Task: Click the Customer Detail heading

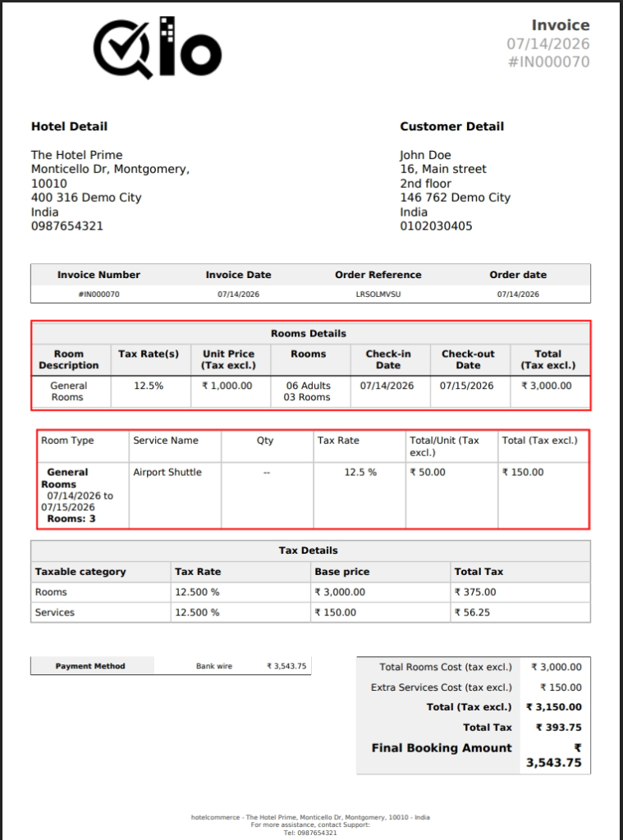Action: (x=452, y=126)
